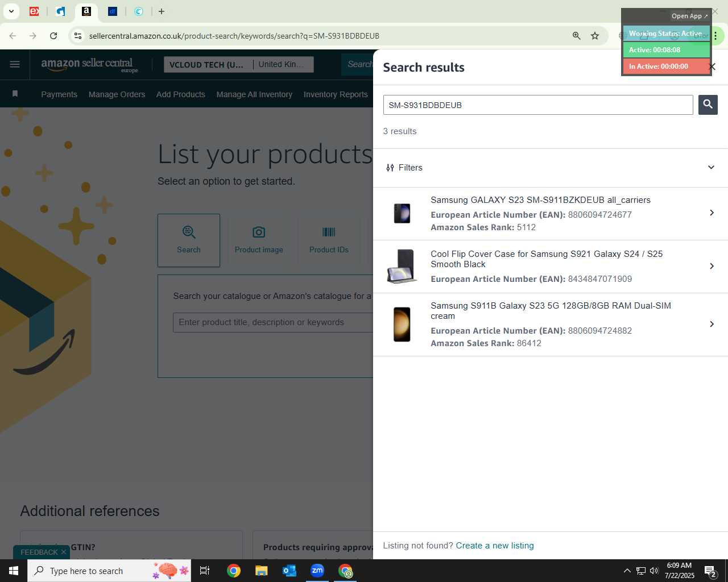Click Open App in the tracker widget
Image resolution: width=728 pixels, height=582 pixels.
pos(689,16)
